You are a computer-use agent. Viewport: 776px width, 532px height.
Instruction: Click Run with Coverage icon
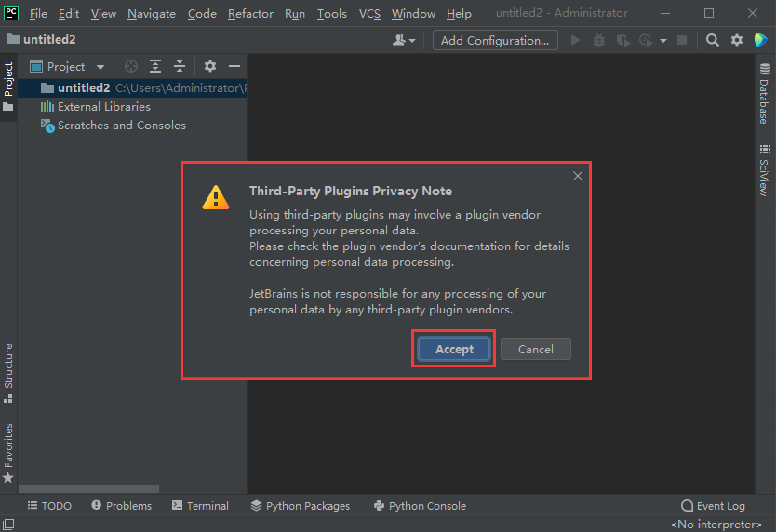[622, 40]
